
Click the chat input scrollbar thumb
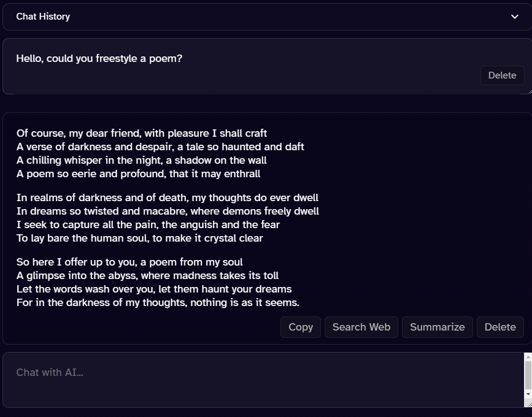(528, 374)
